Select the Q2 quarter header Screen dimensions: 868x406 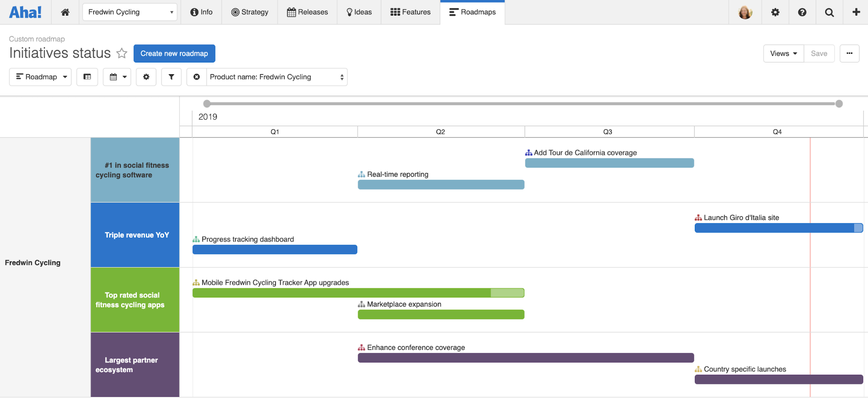[441, 132]
